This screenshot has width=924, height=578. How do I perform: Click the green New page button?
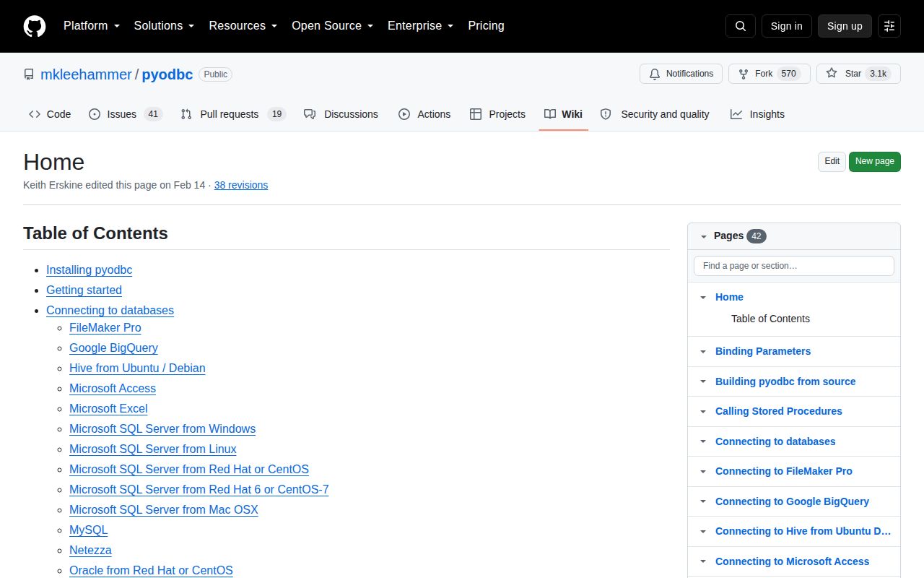875,161
